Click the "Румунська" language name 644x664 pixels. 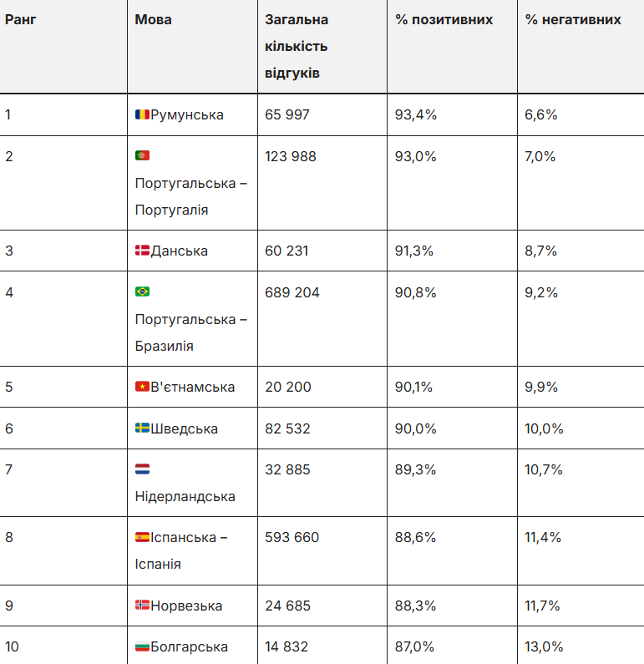[187, 114]
